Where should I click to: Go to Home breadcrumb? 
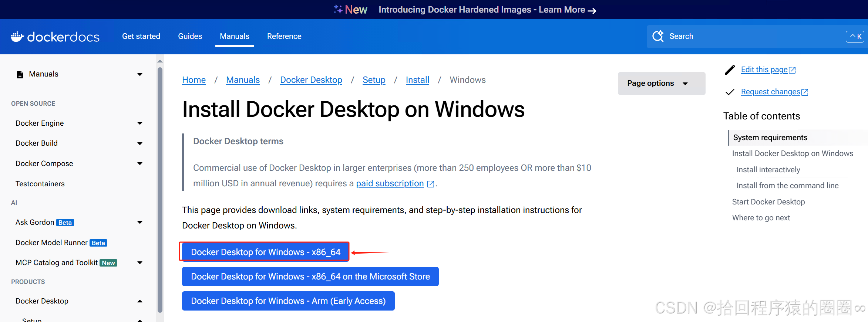pos(194,80)
